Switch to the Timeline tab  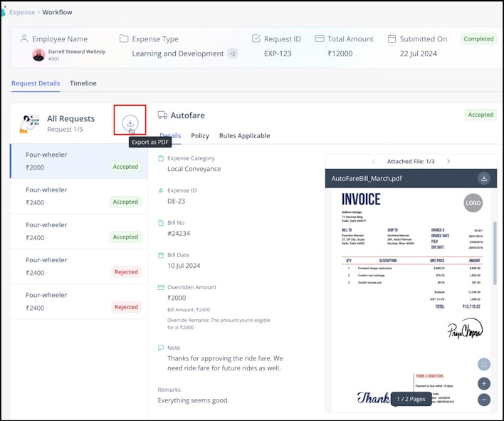coord(83,83)
